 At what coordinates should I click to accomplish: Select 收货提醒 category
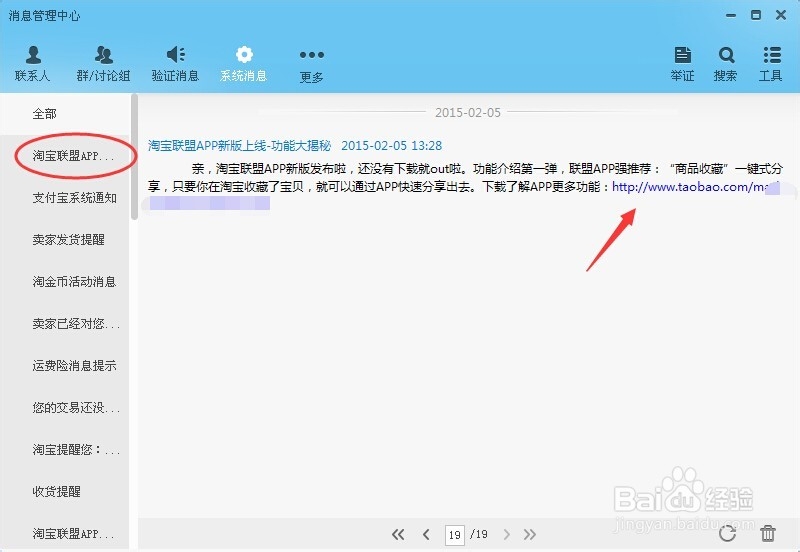pyautogui.click(x=65, y=491)
